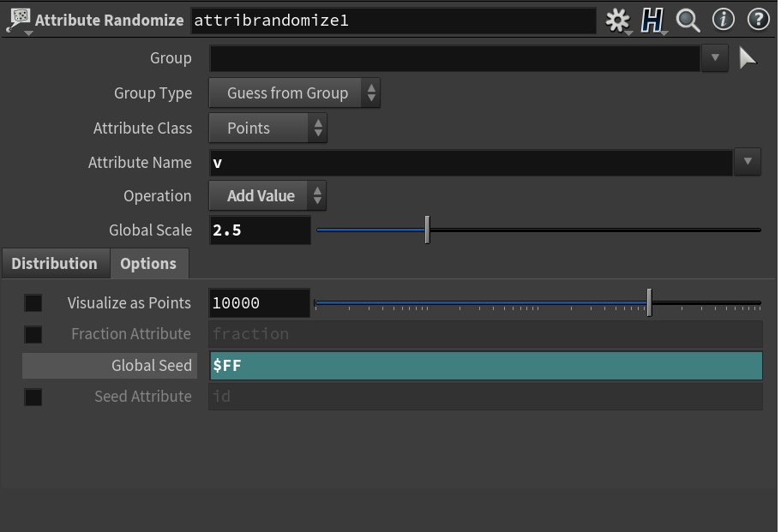Open the Group Type dropdown
This screenshot has width=781, height=532.
[x=294, y=93]
